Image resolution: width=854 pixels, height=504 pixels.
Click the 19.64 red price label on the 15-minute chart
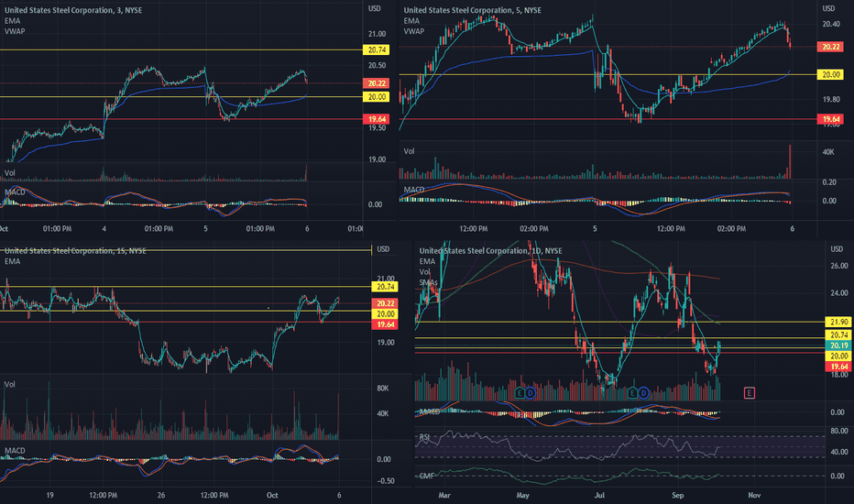tap(385, 324)
